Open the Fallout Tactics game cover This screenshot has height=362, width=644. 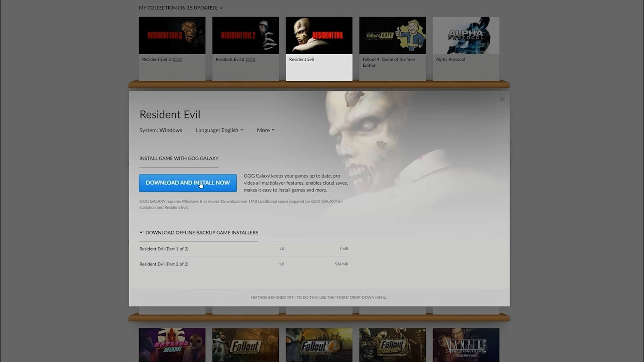click(x=392, y=345)
